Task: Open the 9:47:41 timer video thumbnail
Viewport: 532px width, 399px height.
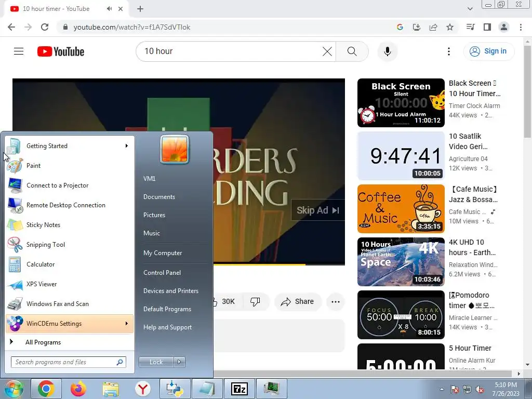Action: 401,156
